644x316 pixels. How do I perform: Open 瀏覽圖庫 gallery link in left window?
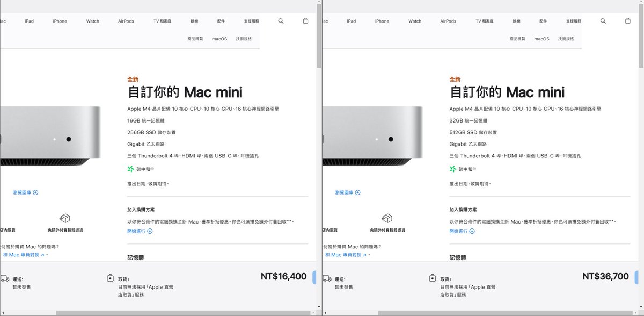point(26,192)
